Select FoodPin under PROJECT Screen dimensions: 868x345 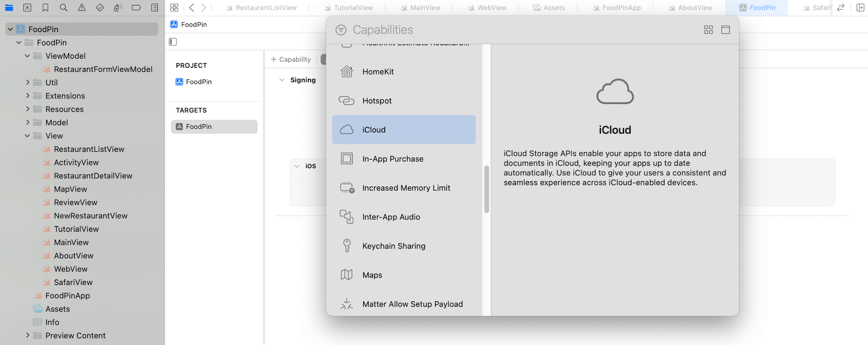click(x=193, y=82)
